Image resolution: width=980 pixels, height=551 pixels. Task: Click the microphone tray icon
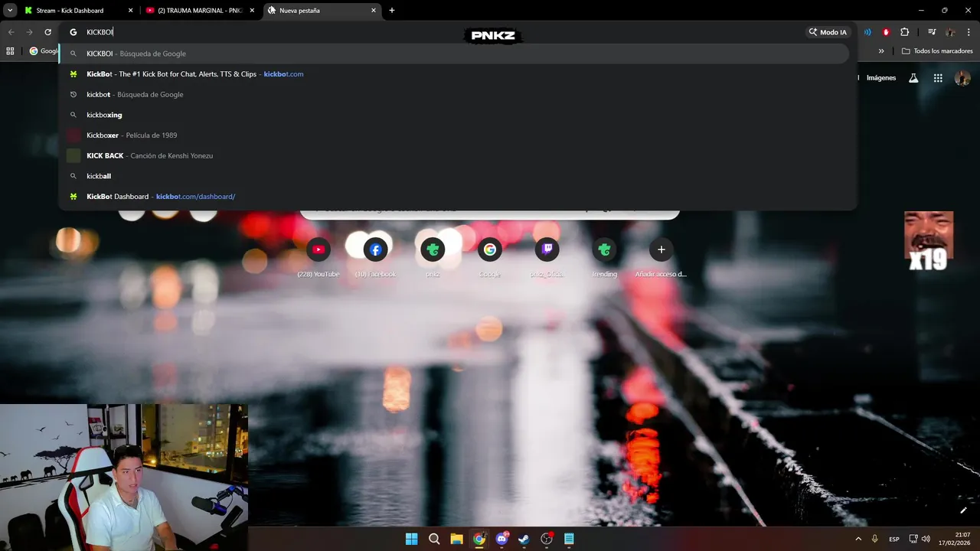coord(874,539)
